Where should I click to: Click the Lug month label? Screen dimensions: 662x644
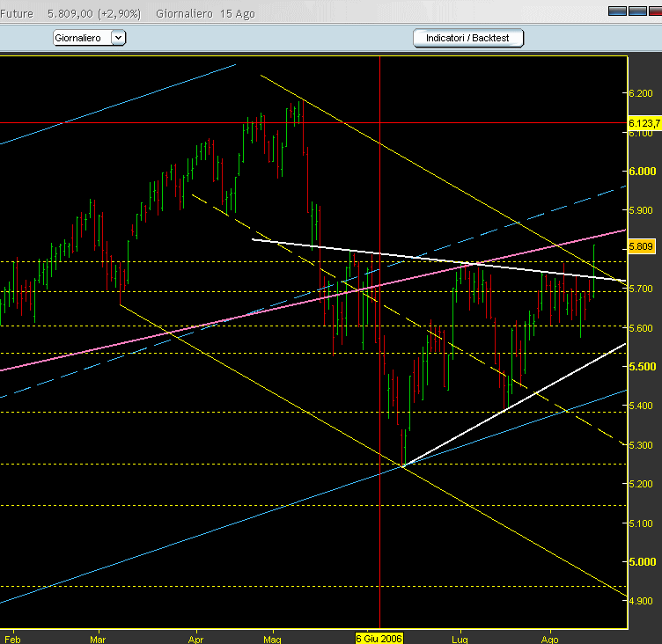click(460, 640)
